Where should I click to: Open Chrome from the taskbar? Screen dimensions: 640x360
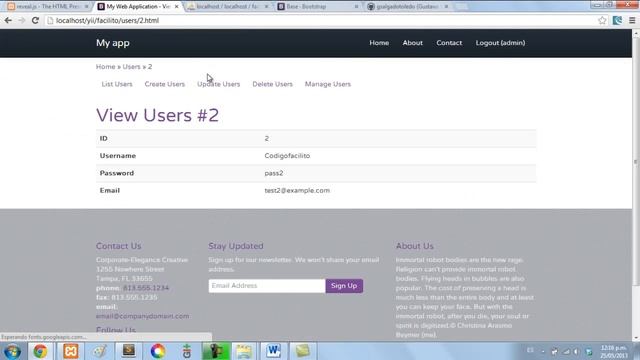coord(40,351)
